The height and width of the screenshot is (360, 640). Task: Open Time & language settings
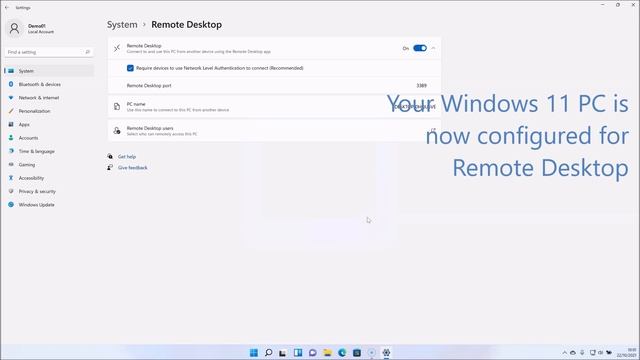(49, 151)
